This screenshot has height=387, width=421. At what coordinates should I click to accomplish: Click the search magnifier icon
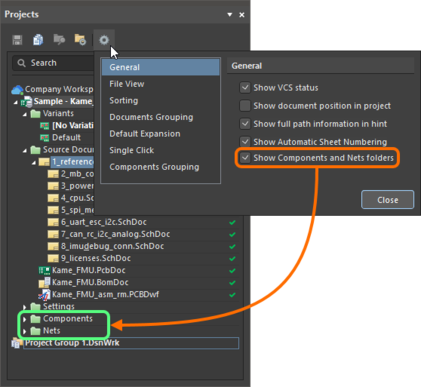(x=21, y=63)
